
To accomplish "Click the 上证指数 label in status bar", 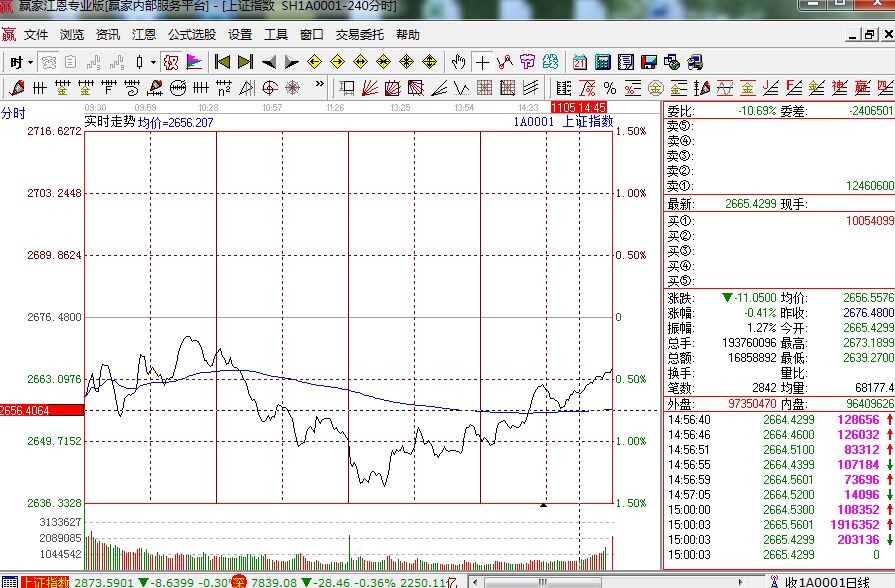I will 45,581.
